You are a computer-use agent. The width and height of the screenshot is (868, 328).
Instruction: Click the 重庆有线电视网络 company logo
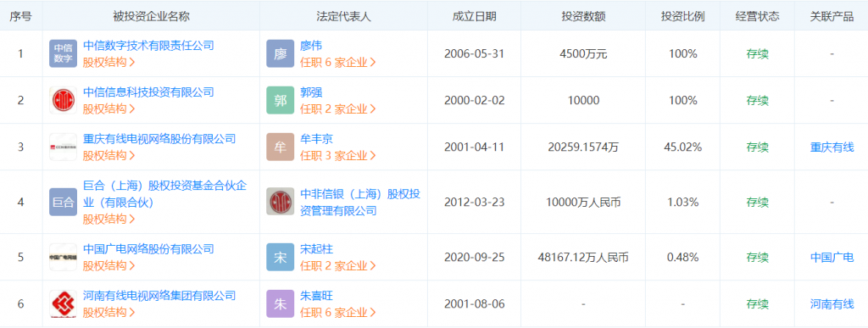tap(63, 147)
